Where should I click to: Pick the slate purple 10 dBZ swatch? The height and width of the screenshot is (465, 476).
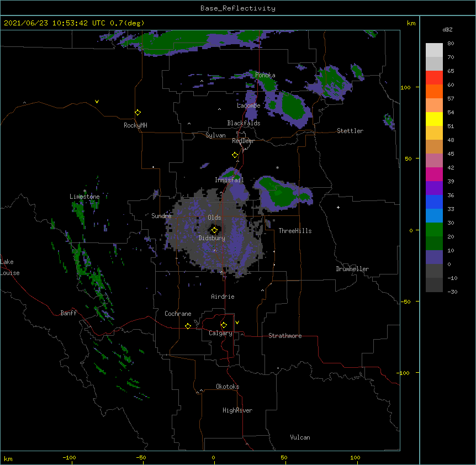click(x=434, y=257)
